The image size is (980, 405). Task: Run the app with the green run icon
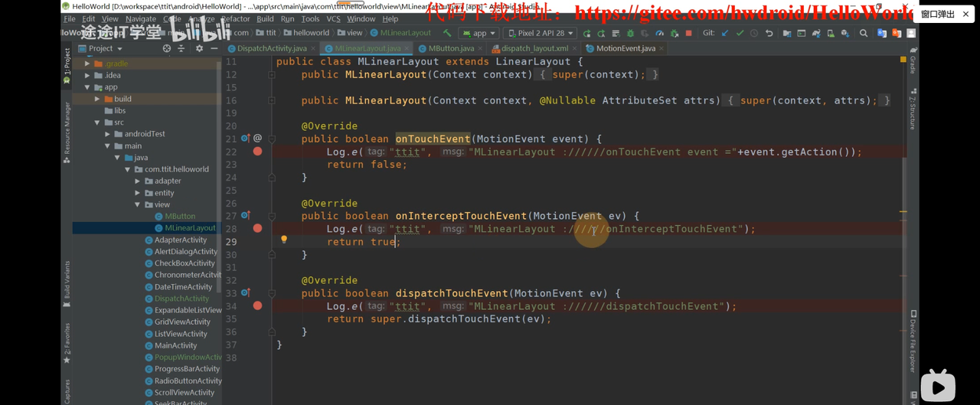point(586,33)
